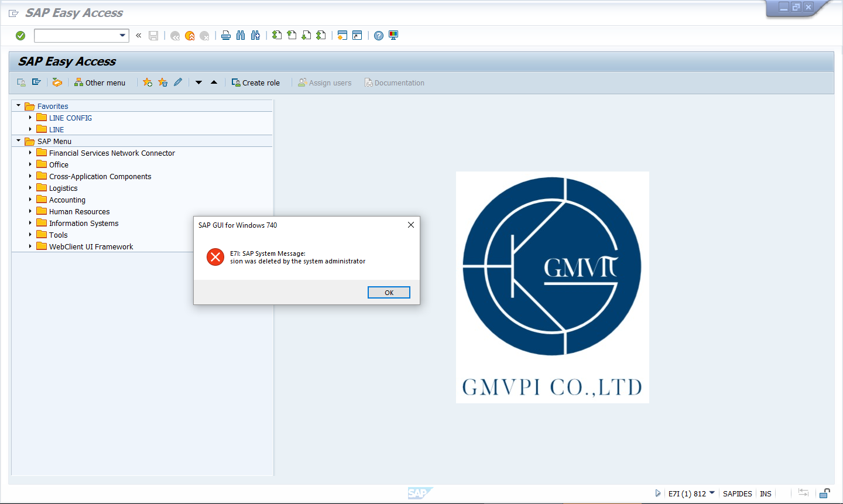Click the Move Favorites Up arrow
This screenshot has width=843, height=504.
coord(214,83)
